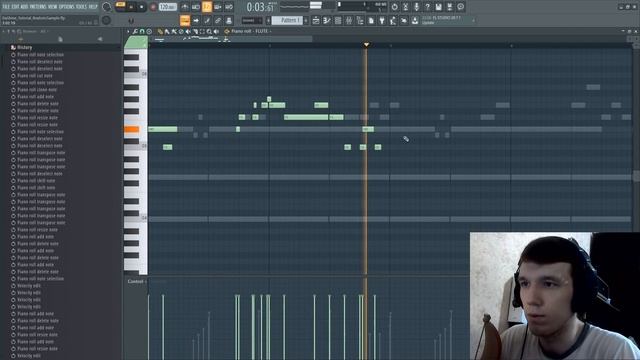Open piano roll options arrow menu
This screenshot has height=360, width=640.
[x=129, y=31]
